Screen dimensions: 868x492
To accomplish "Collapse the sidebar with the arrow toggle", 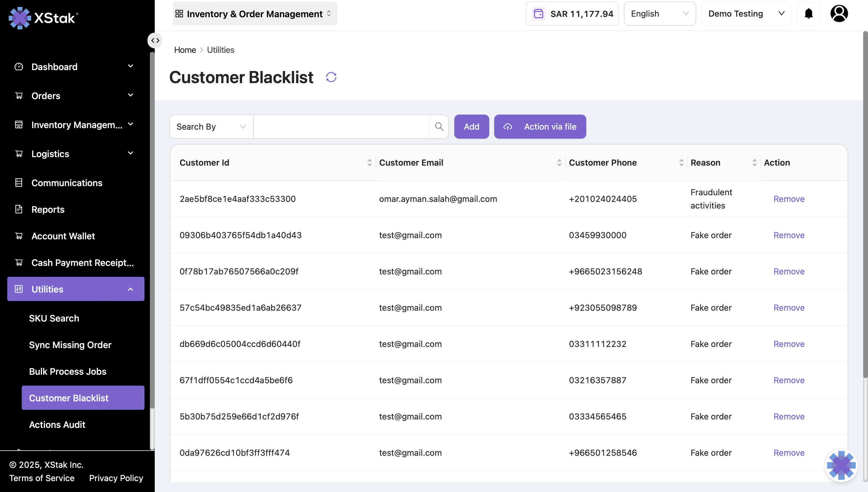I will point(155,40).
